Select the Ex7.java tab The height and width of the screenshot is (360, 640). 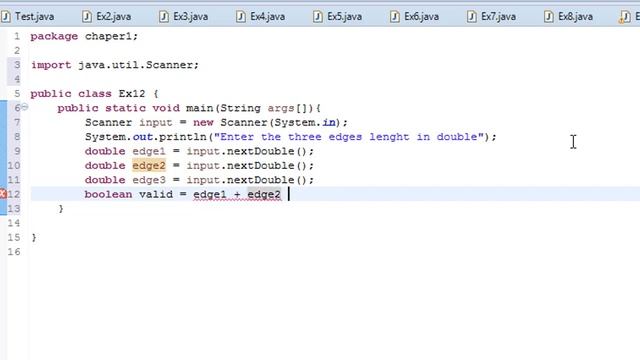[492, 17]
